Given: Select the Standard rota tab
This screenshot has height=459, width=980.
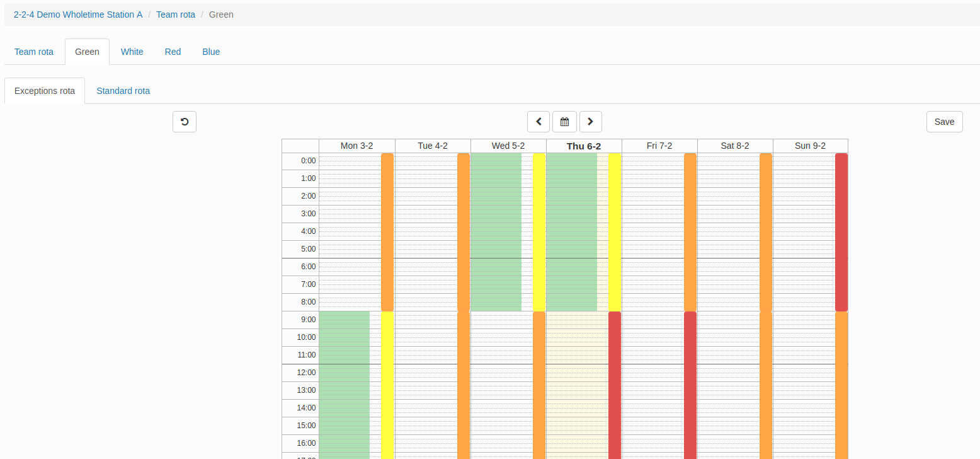Looking at the screenshot, I should coord(123,91).
